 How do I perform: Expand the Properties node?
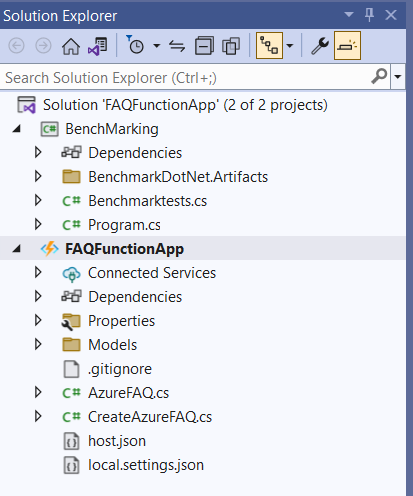coord(38,320)
